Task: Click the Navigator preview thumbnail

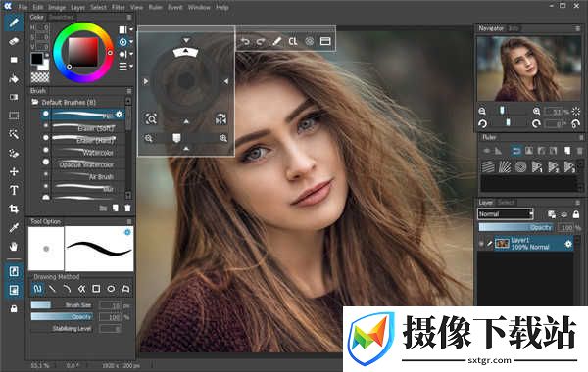Action: click(x=529, y=69)
